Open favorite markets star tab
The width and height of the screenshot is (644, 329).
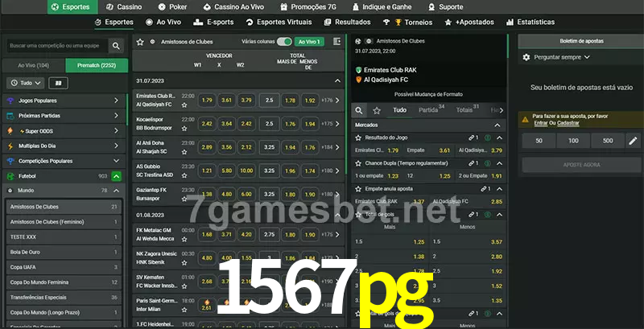(377, 110)
